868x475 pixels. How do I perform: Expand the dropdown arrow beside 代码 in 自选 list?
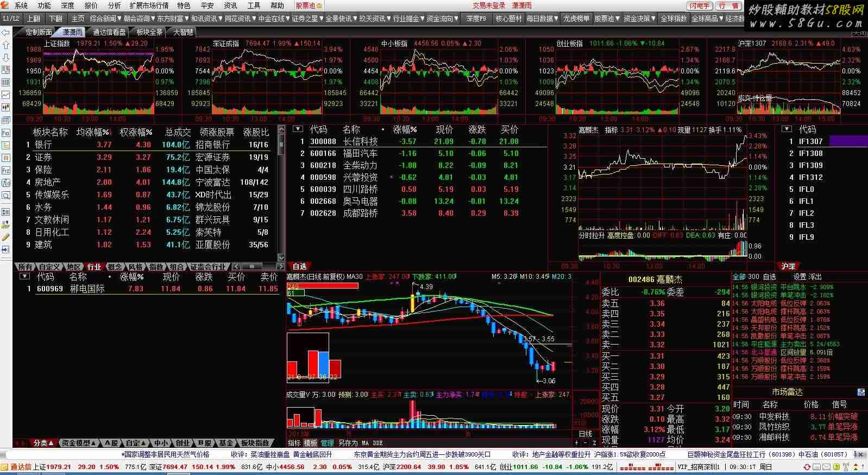pyautogui.click(x=298, y=129)
